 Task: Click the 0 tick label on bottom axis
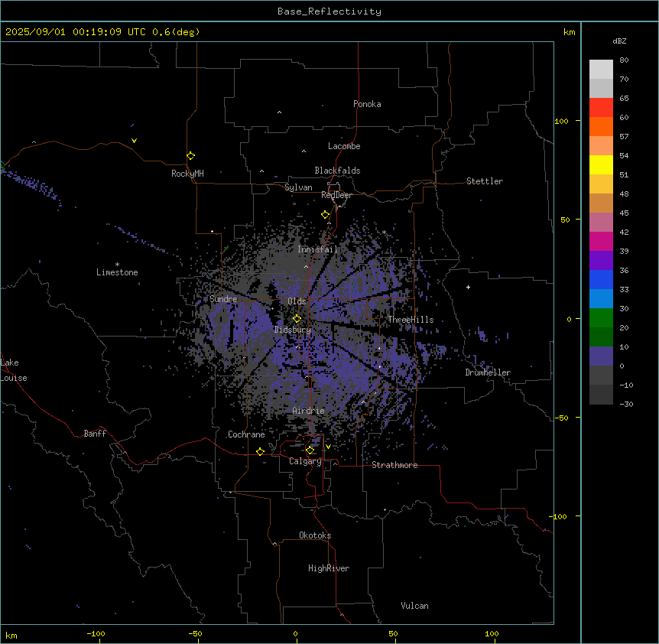coord(295,633)
